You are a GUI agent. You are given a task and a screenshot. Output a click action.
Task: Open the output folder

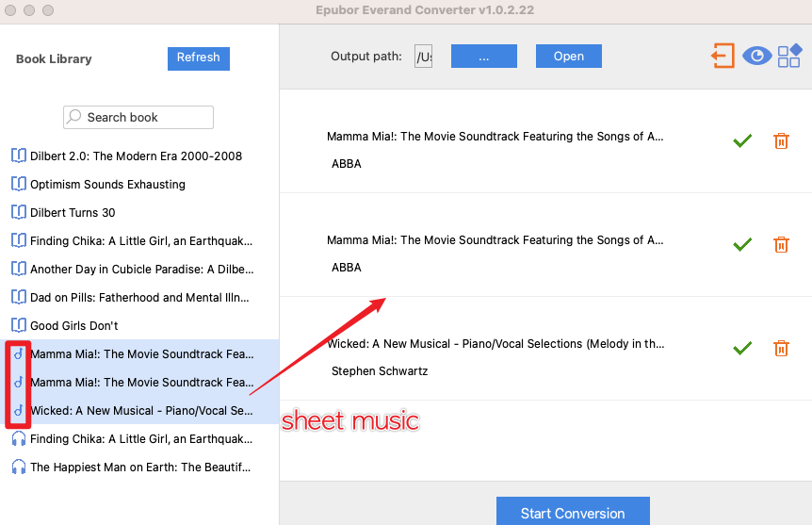569,56
